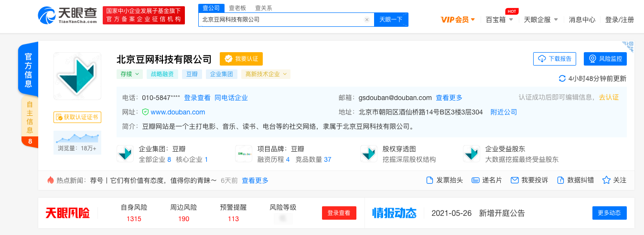
Task: Click the 附近公司 link
Action: tap(504, 112)
